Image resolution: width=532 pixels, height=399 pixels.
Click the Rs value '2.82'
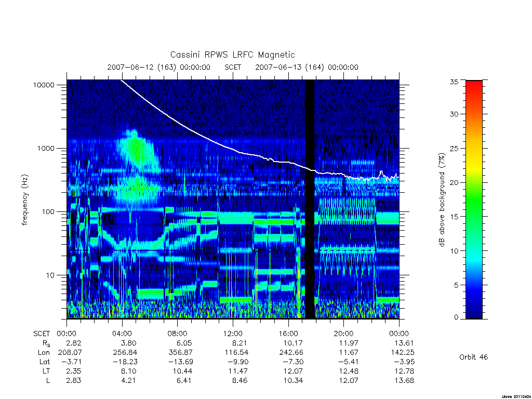click(74, 343)
